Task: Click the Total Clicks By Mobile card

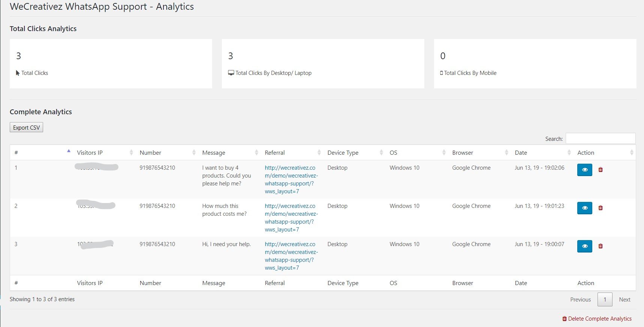Action: point(535,64)
